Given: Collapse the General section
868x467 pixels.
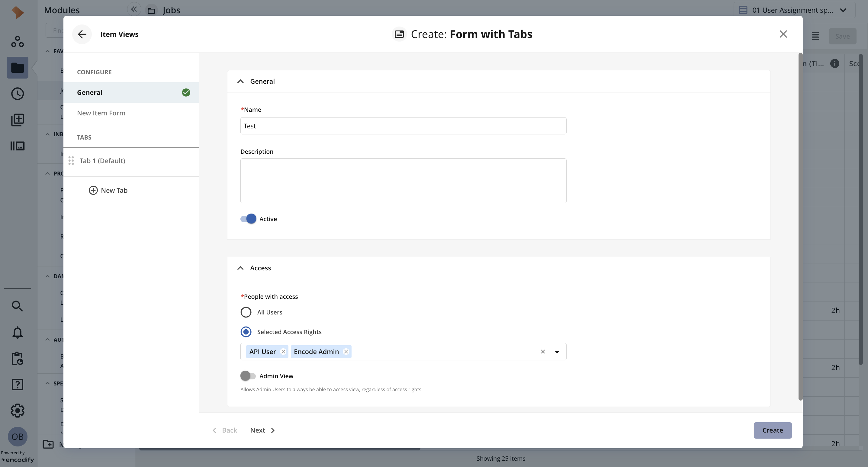Looking at the screenshot, I should coord(240,81).
